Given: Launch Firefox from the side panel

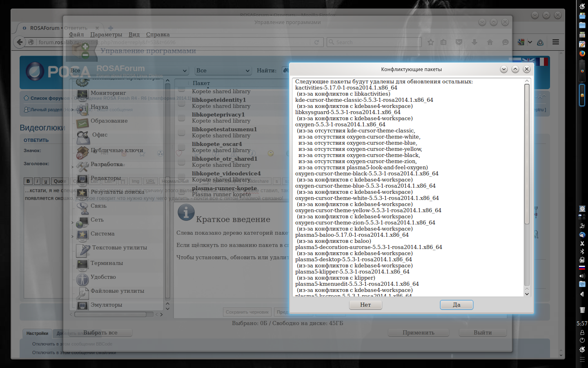Looking at the screenshot, I should pos(582,53).
